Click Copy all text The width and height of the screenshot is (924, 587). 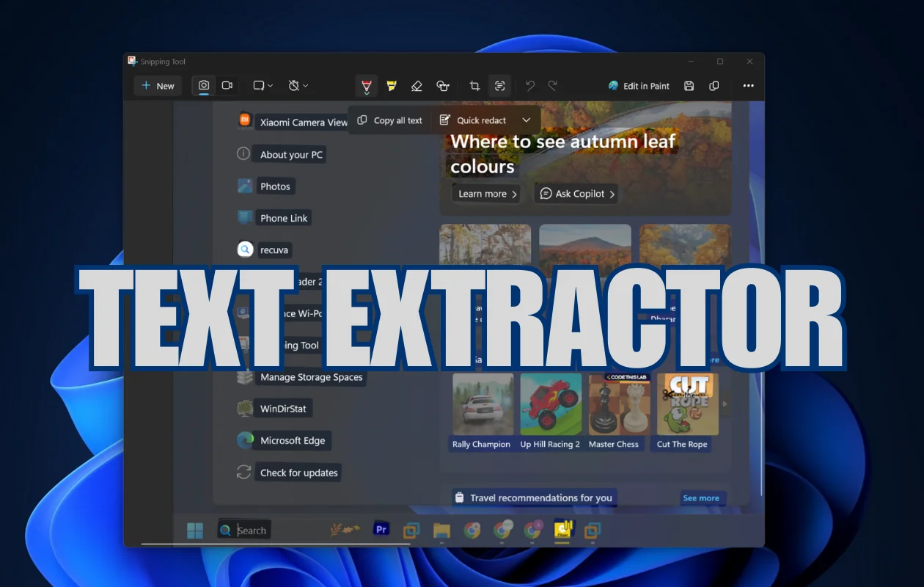point(390,120)
